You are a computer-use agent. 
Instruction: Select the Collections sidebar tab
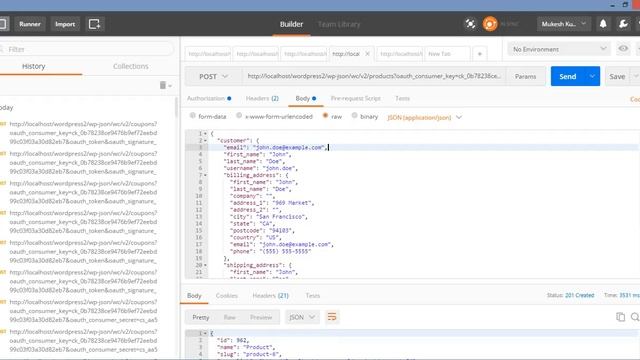(131, 66)
